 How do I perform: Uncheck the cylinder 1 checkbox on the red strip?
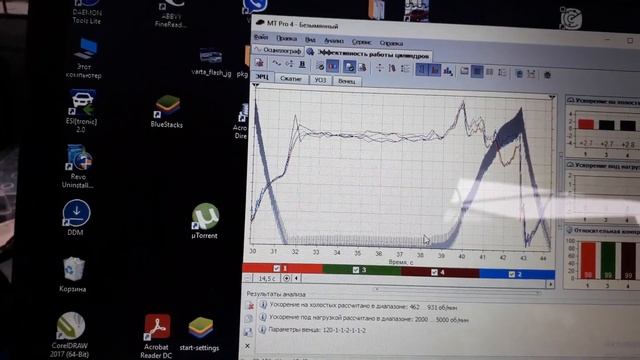point(277,268)
